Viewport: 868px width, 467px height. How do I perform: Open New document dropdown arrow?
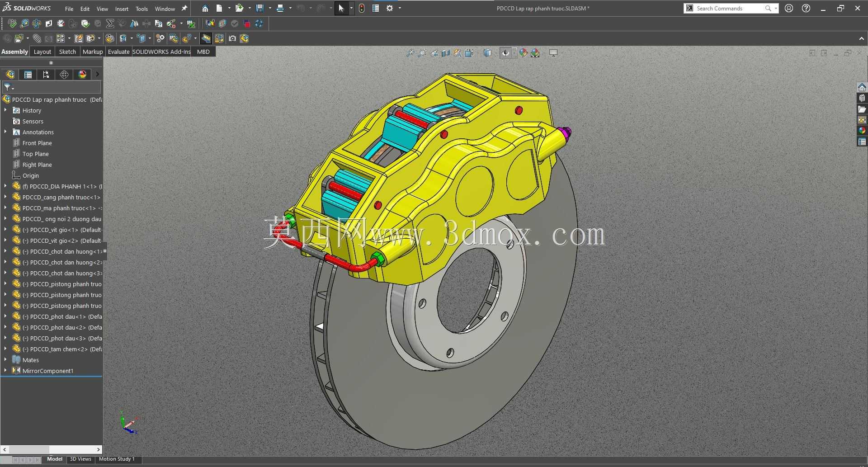(229, 8)
